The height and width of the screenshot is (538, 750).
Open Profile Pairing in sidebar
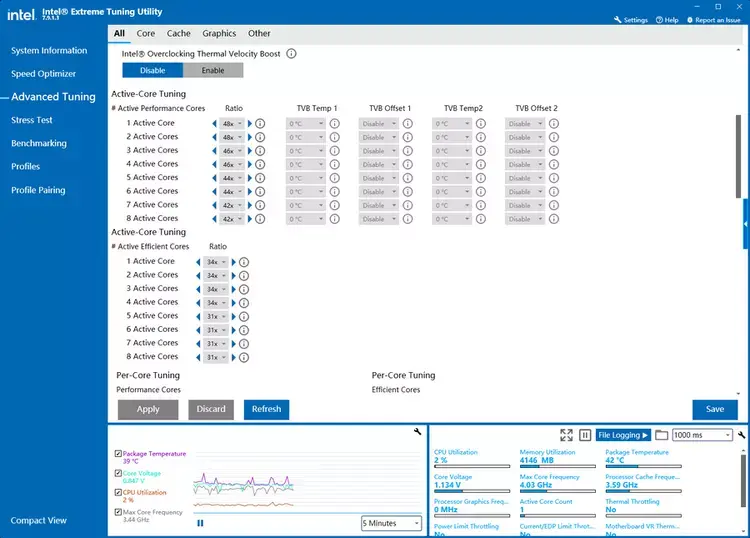tap(38, 190)
